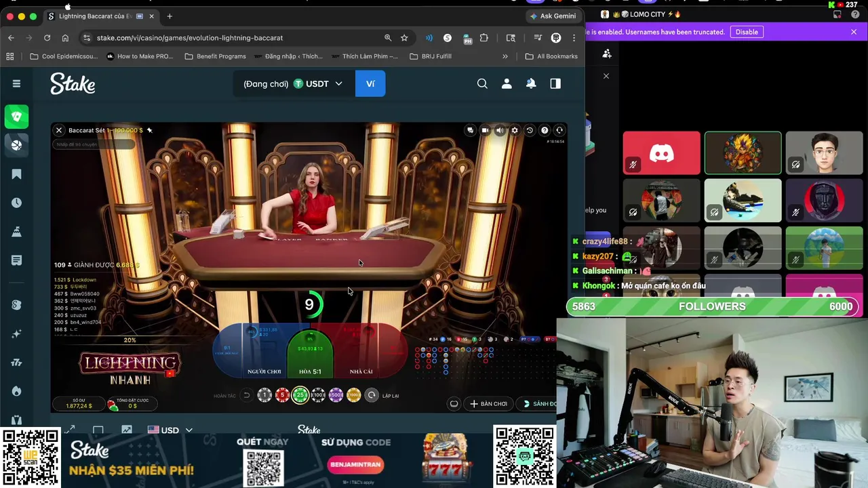The width and height of the screenshot is (868, 488).
Task: Toggle the Stake side panel icon
Action: click(555, 83)
